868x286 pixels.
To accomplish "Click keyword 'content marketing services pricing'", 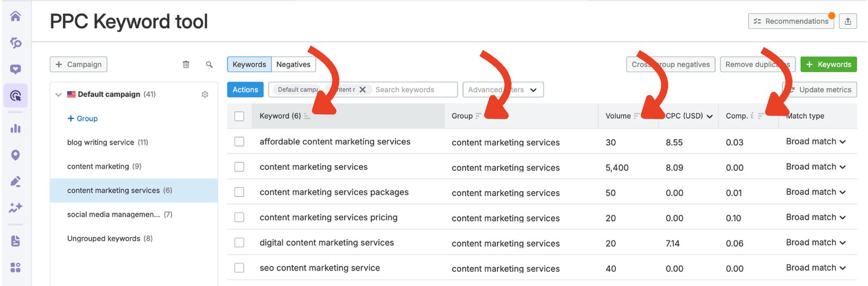I will click(x=329, y=218).
